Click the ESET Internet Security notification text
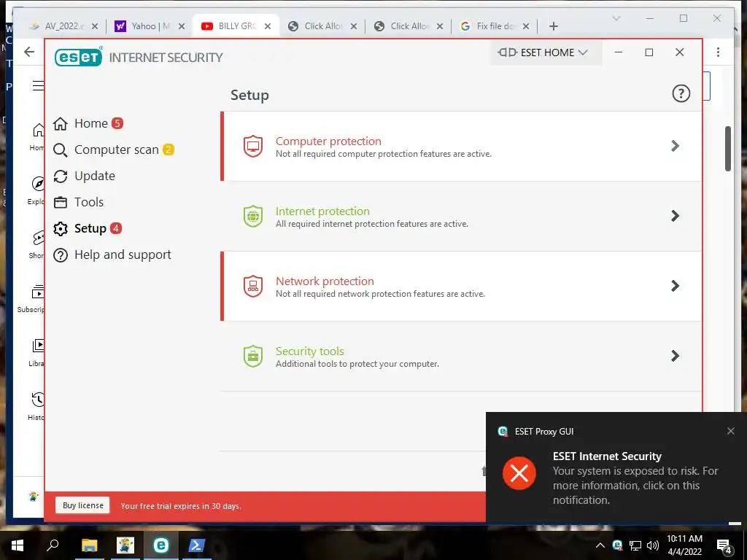The width and height of the screenshot is (747, 560). (x=607, y=456)
